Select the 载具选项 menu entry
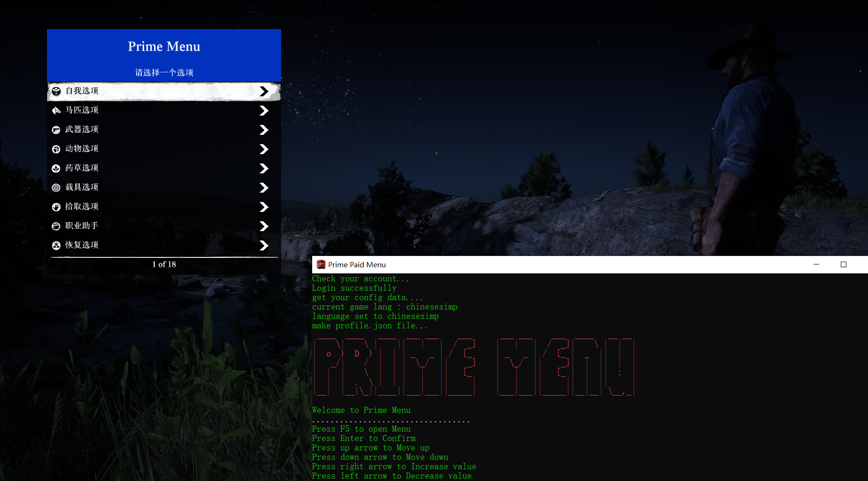This screenshot has width=868, height=481. click(164, 187)
